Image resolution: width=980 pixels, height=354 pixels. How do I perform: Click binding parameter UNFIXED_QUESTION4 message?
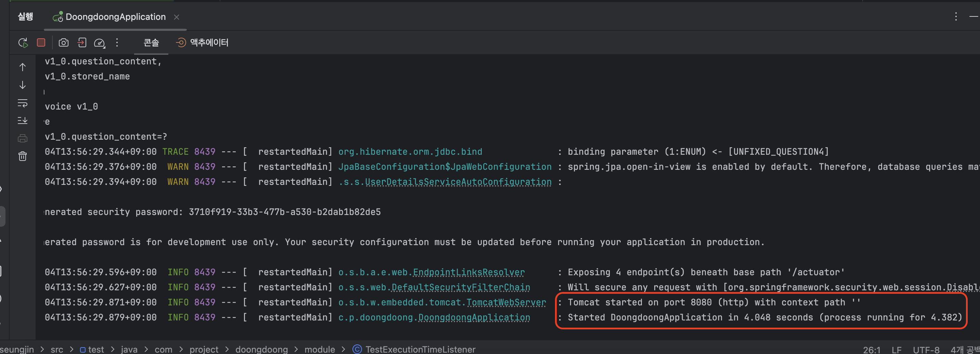pyautogui.click(x=698, y=152)
